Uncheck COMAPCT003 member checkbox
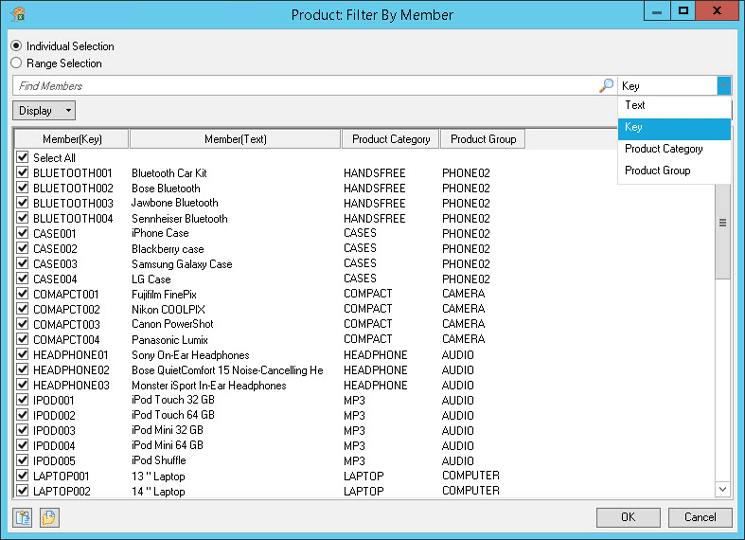Image resolution: width=745 pixels, height=540 pixels. [22, 324]
